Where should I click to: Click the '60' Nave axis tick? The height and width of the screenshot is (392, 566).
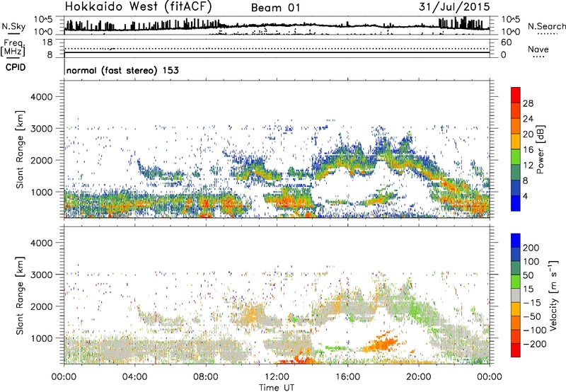[x=506, y=42]
